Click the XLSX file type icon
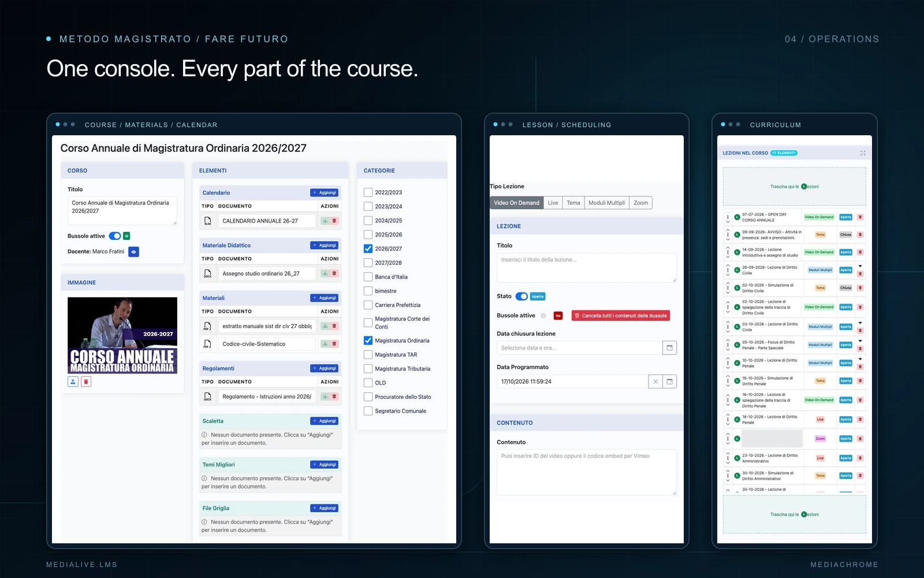924x578 pixels. point(207,221)
